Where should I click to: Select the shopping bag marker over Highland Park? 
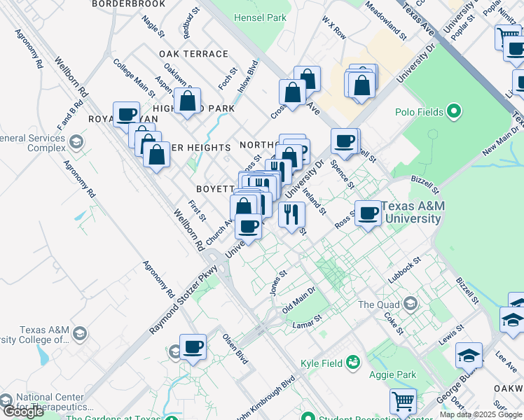[187, 101]
